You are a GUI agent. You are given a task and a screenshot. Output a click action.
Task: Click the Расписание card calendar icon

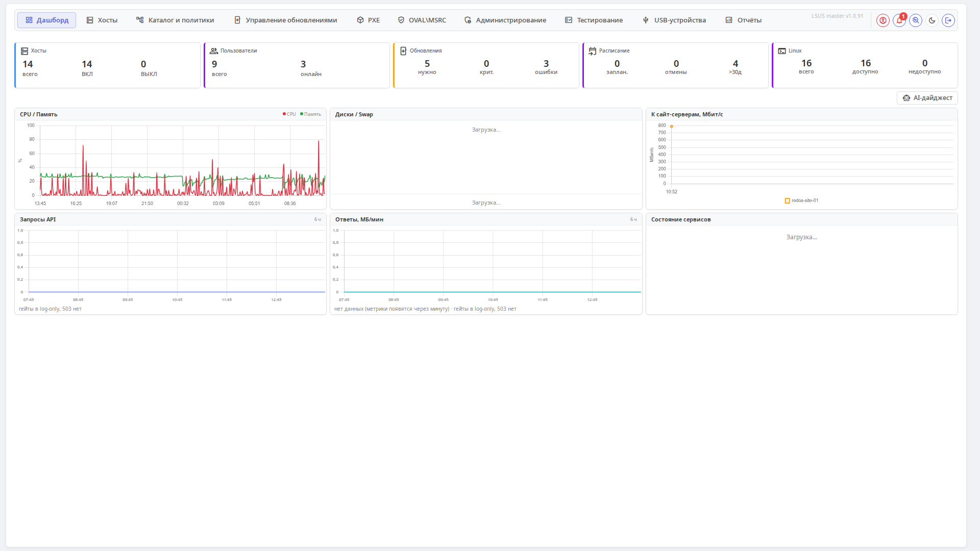point(593,51)
